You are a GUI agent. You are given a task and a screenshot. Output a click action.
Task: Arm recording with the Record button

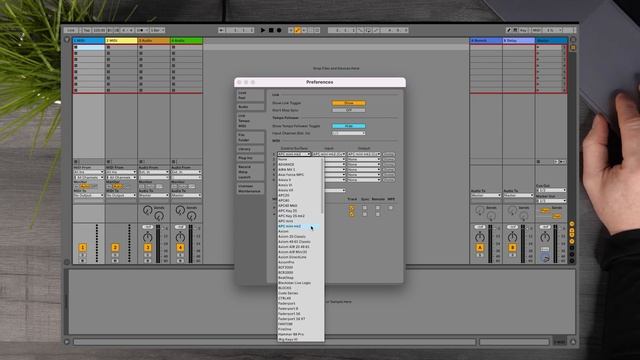tap(279, 30)
